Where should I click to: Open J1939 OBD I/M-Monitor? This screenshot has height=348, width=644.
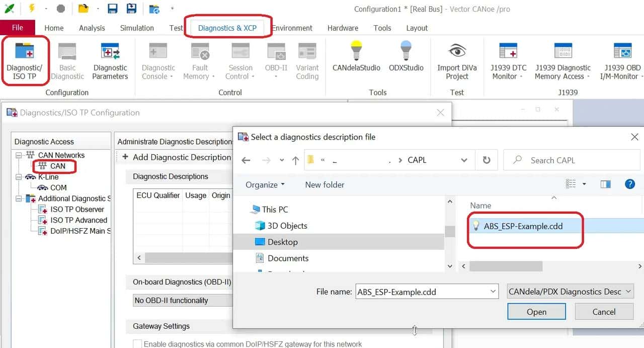tap(622, 61)
